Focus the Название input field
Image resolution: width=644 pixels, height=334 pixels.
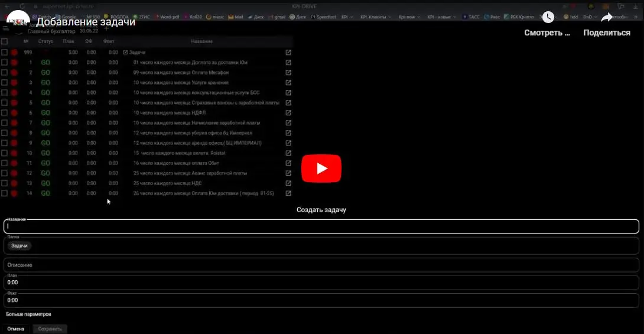(x=321, y=226)
